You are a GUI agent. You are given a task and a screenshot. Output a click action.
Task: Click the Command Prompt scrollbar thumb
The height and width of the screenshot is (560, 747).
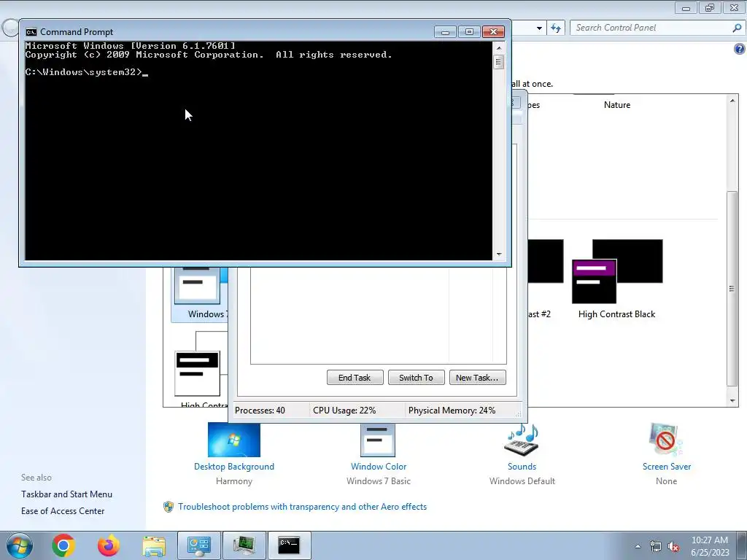click(499, 62)
